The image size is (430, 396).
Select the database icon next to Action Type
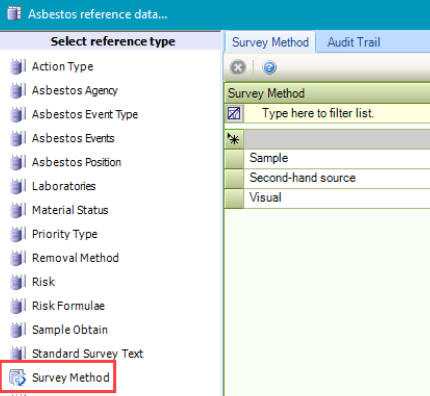18,67
